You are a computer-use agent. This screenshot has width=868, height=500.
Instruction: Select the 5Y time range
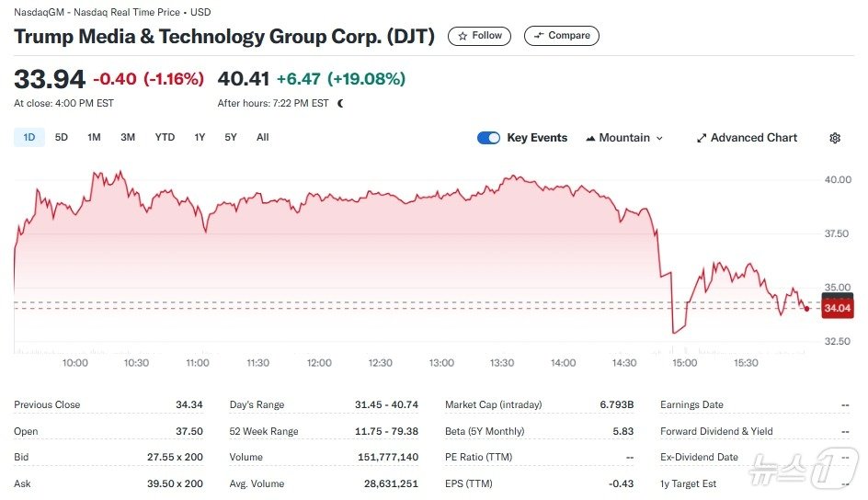pyautogui.click(x=231, y=138)
